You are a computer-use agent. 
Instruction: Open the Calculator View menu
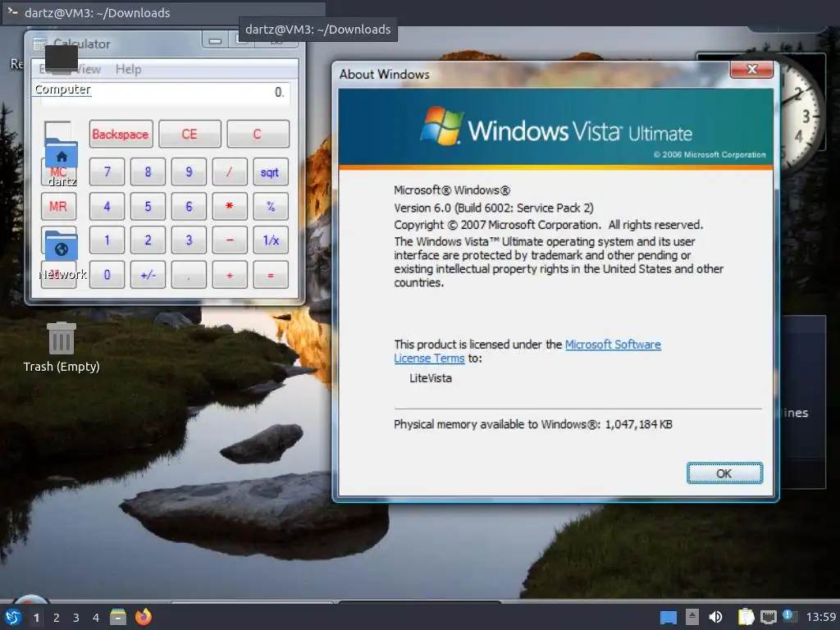(x=88, y=69)
